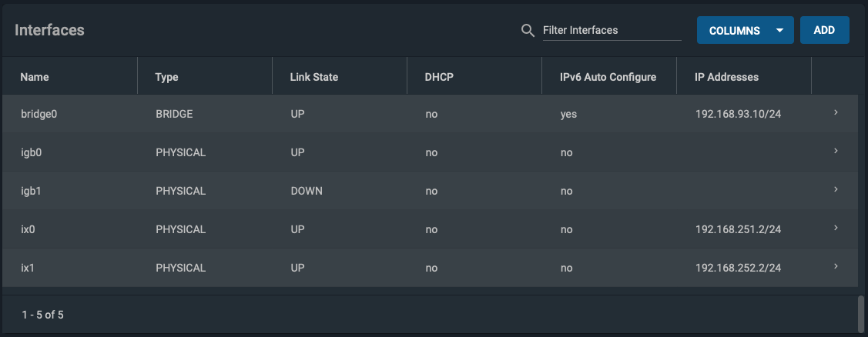Sort by the DHCP column header
Screen dimensions: 868x337
click(x=439, y=77)
